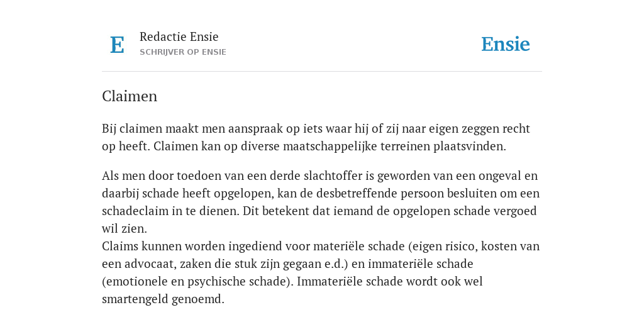The image size is (644, 322).
Task: Select the Claimen heading
Action: click(x=130, y=96)
